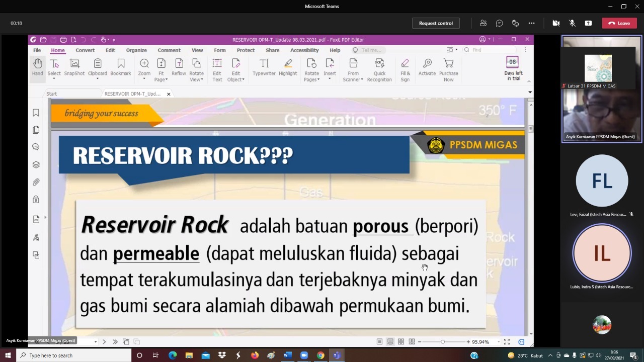This screenshot has width=644, height=362.
Task: Open the Attachments side panel
Action: point(36,182)
